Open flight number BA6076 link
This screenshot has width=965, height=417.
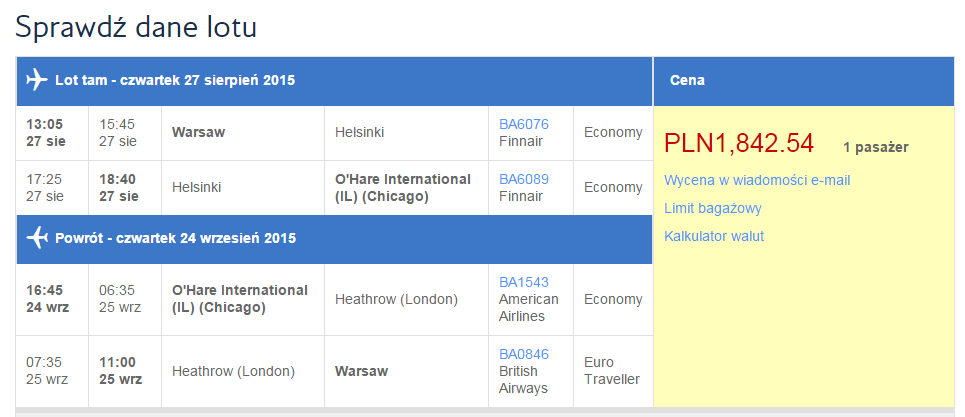(x=524, y=124)
